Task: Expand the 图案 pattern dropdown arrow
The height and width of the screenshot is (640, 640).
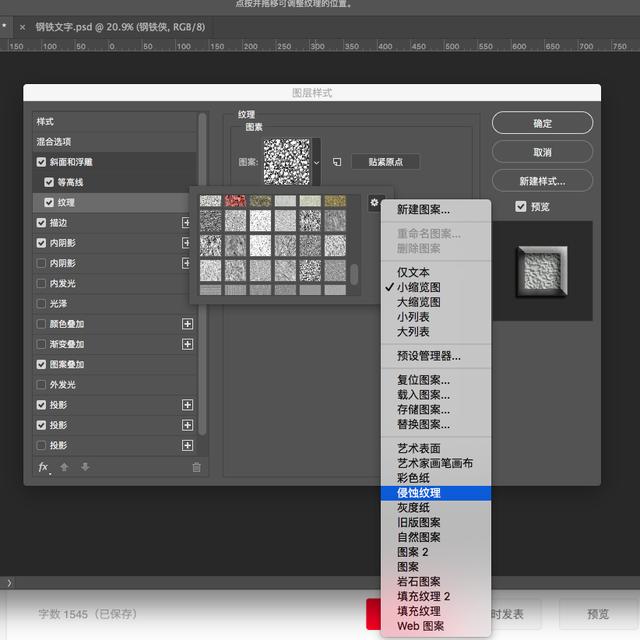Action: tap(316, 162)
